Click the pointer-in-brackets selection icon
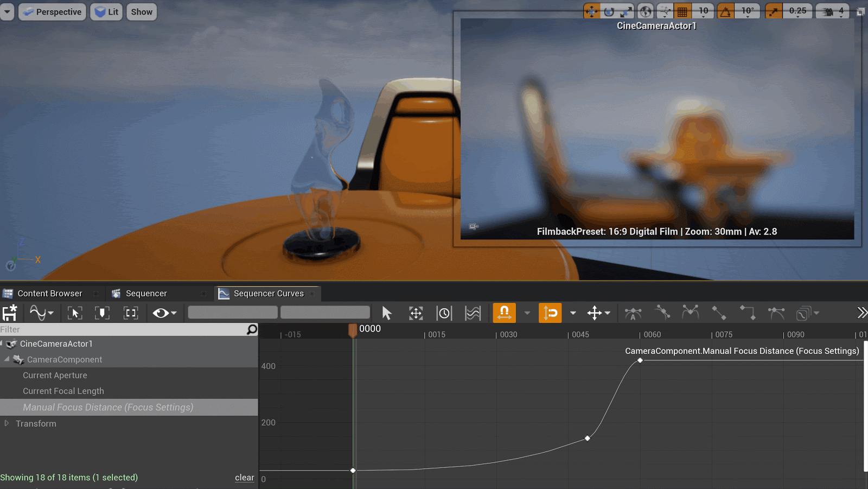 (x=75, y=313)
